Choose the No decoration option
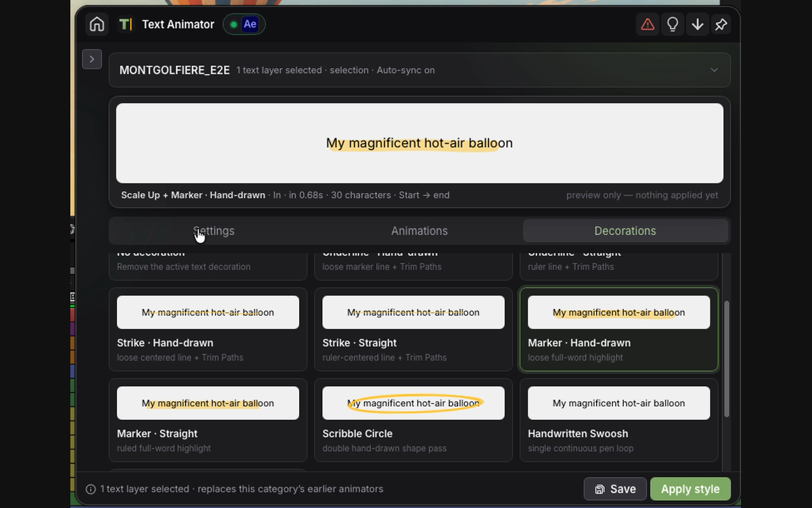812x508 pixels. [x=208, y=266]
